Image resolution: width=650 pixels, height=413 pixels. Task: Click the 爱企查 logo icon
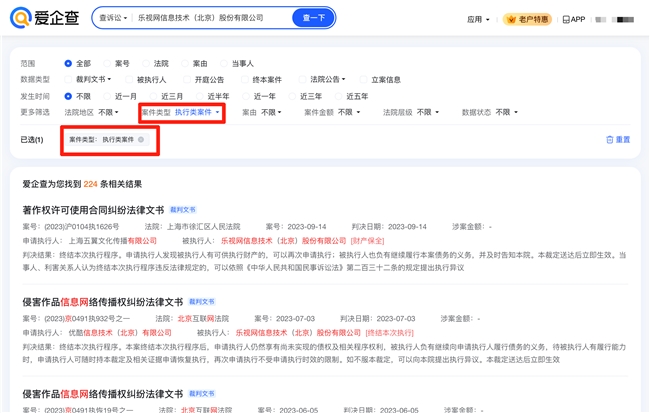point(20,18)
